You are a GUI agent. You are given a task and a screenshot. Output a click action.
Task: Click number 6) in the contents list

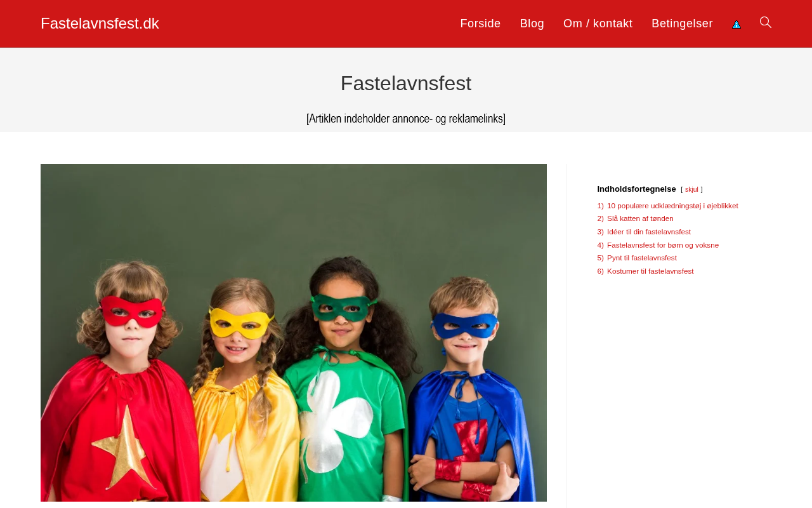(x=600, y=271)
